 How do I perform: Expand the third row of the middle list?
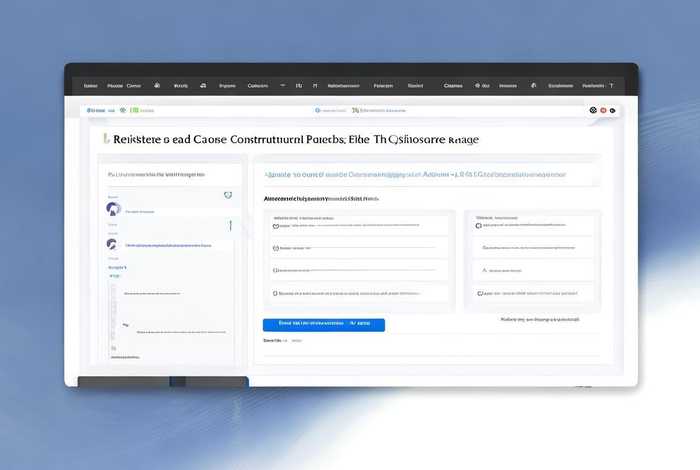(276, 270)
